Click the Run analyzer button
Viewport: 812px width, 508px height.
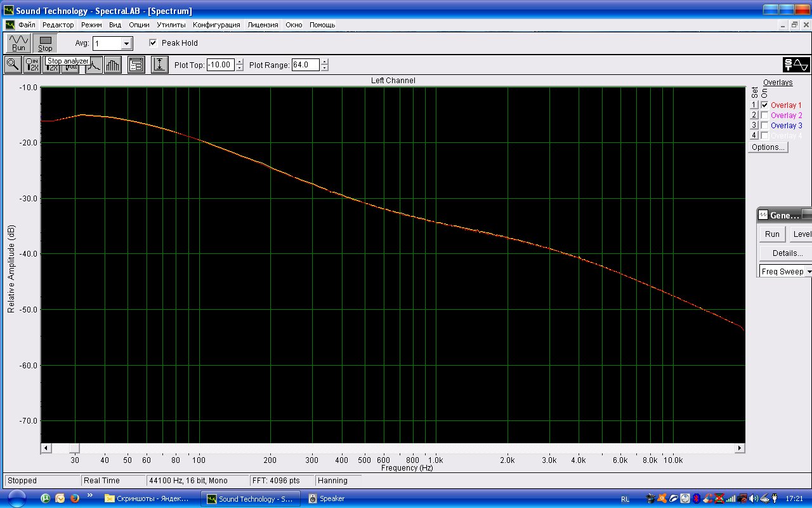[18, 43]
